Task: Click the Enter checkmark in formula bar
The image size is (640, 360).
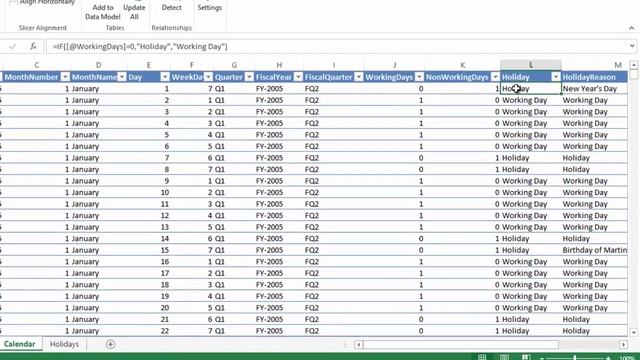Action: tap(13, 47)
